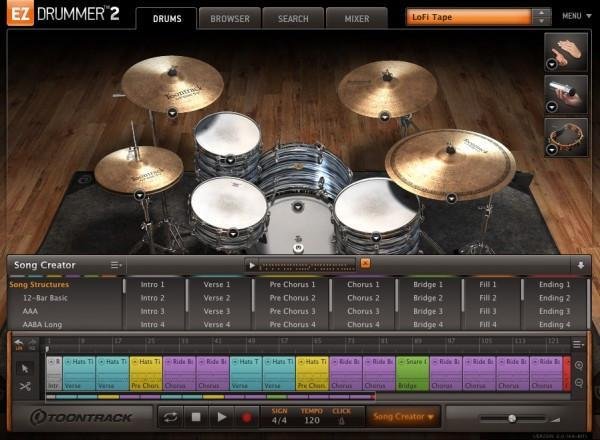
Task: Click the tambourine percussion icon
Action: pos(565,135)
